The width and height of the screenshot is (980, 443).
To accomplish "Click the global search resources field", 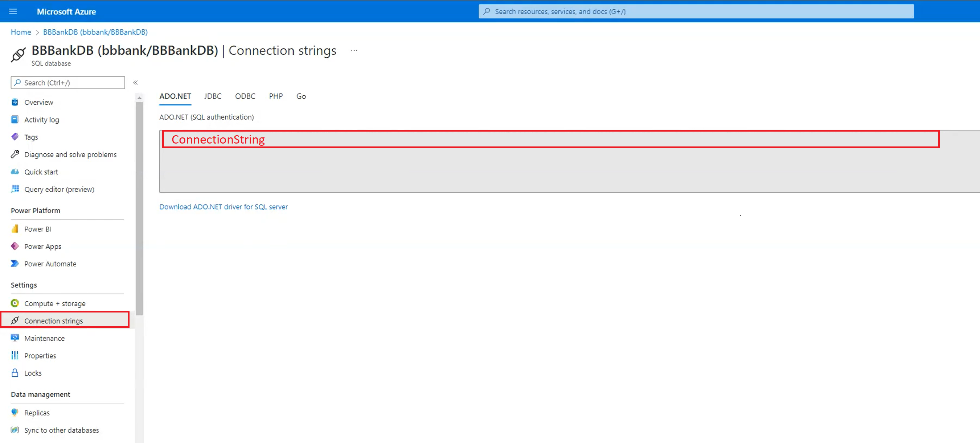I will click(x=696, y=11).
